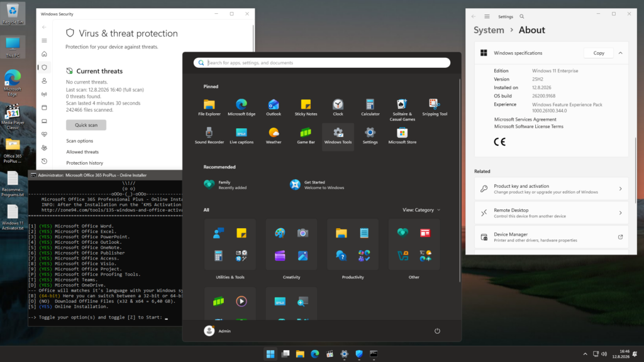Open Microsoft Services Agreement link

pos(525,119)
